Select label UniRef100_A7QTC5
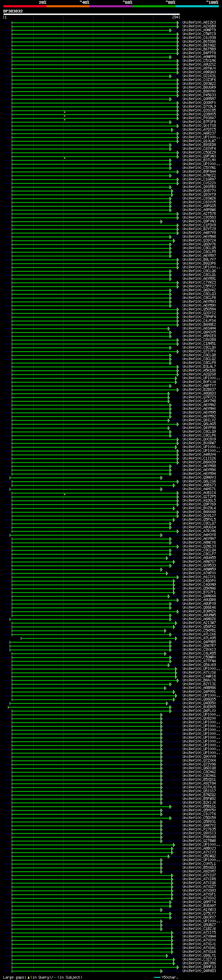 click(199, 129)
